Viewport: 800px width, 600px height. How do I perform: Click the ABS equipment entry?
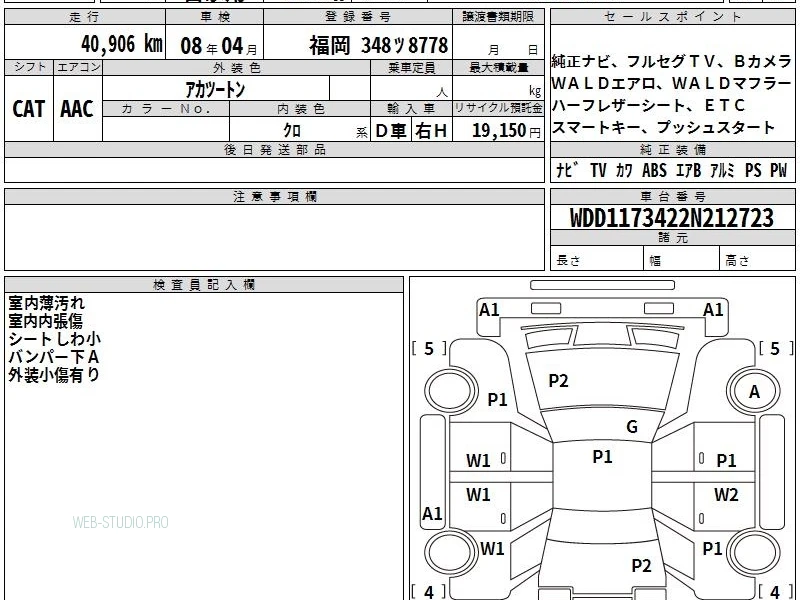tap(654, 170)
